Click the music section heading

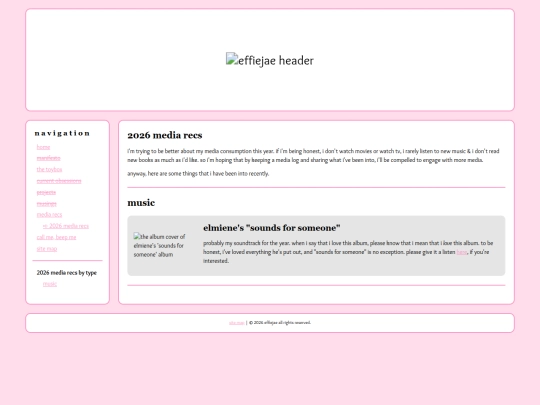click(141, 202)
